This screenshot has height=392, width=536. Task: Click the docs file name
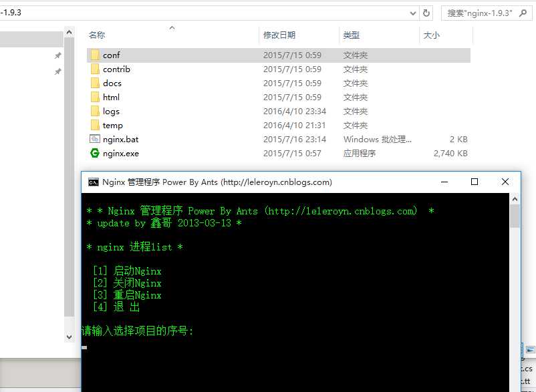pyautogui.click(x=112, y=83)
